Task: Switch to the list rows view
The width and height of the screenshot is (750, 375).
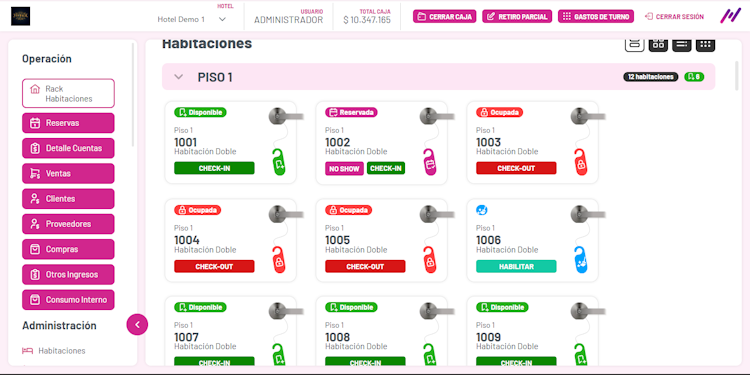Action: [x=682, y=44]
